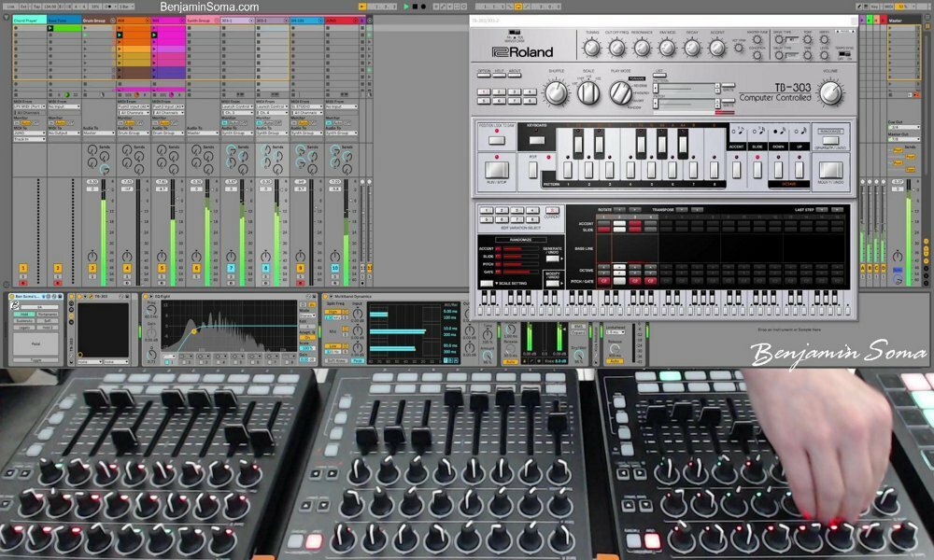Open Audio To dropdown on 808 track
Viewport: 934px width, 560px height.
[133, 133]
